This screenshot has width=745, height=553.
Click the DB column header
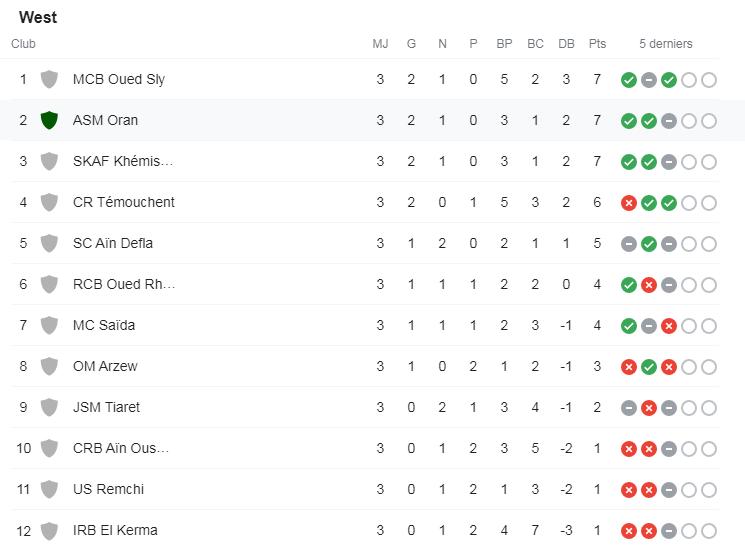566,44
